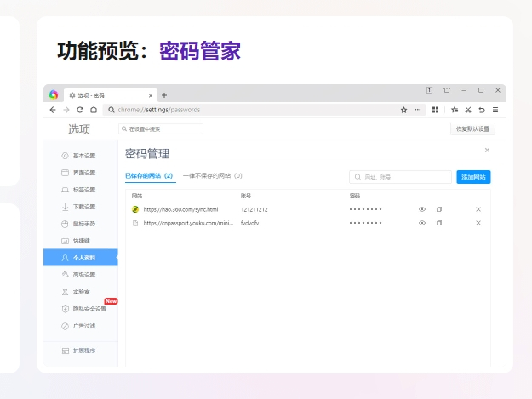Copy password of youku row
This screenshot has width=532, height=399.
click(439, 223)
